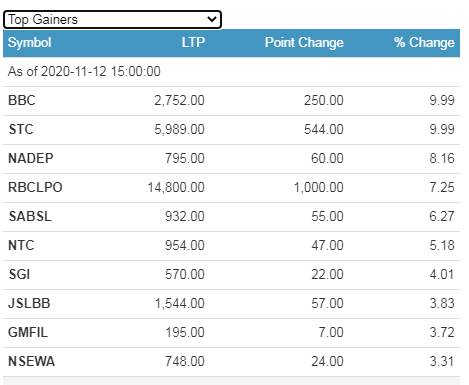Click the As of 2020-11-12 timestamp row
The image size is (469, 385).
pos(231,72)
